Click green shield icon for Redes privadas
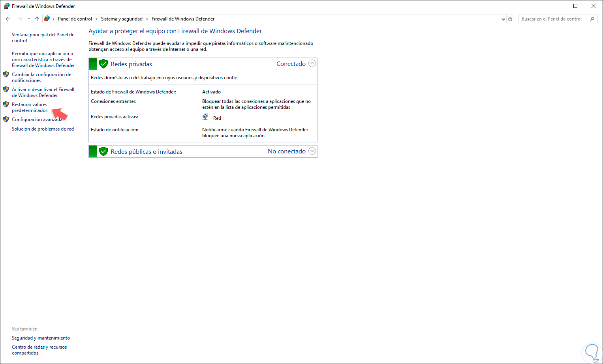This screenshot has height=364, width=603. (x=103, y=64)
